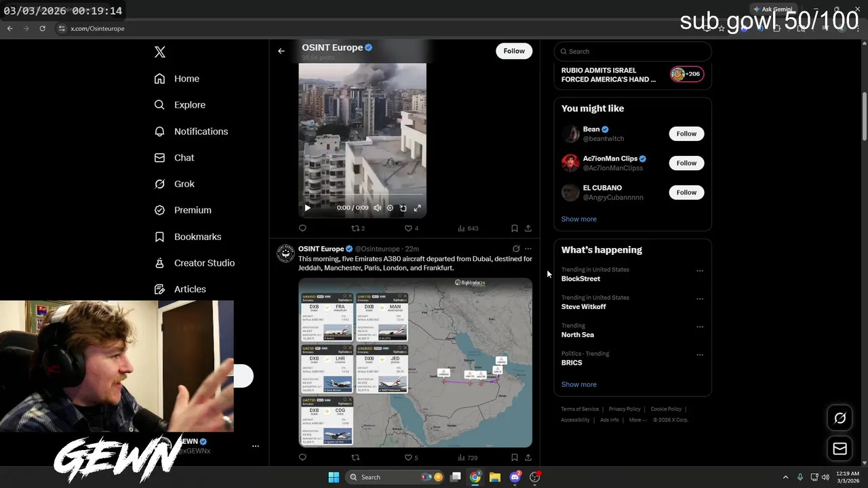Show more under What's happening
Screen dimensions: 868x488
578,384
